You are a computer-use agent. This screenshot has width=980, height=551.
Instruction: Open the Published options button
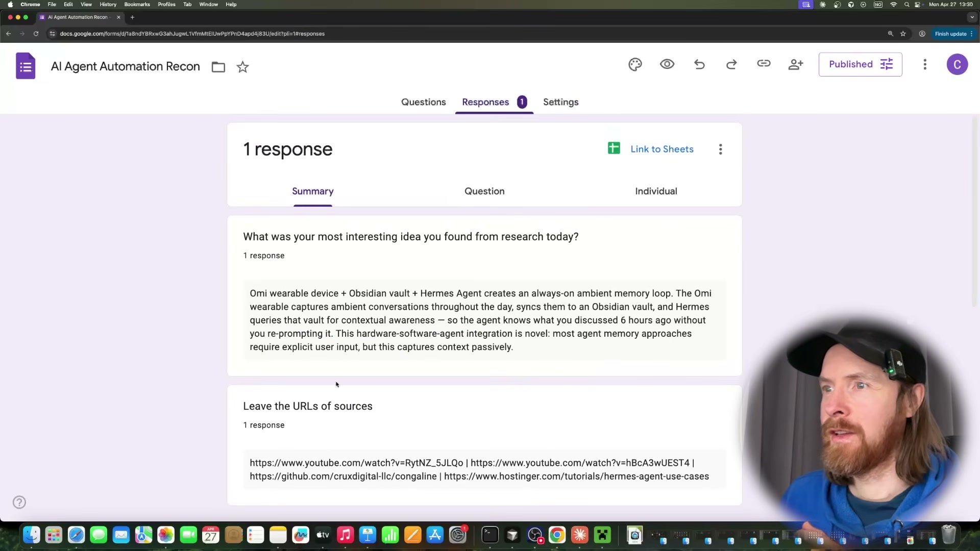point(860,64)
